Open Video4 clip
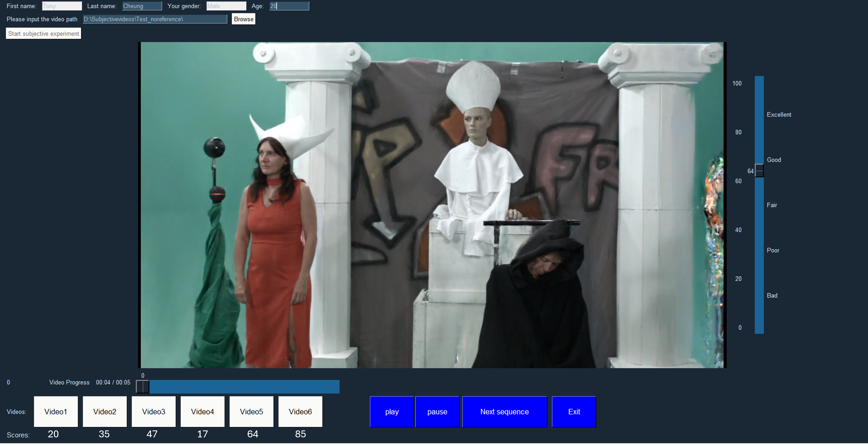Viewport: 868px width, 447px height. click(203, 412)
